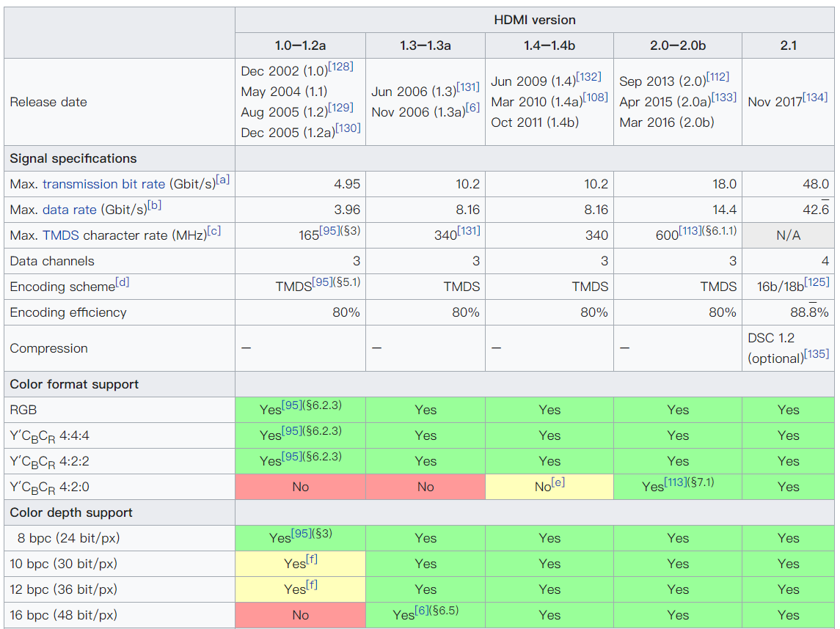Select the "3.96" data rate value
Image resolution: width=840 pixels, height=629 pixels.
(347, 210)
